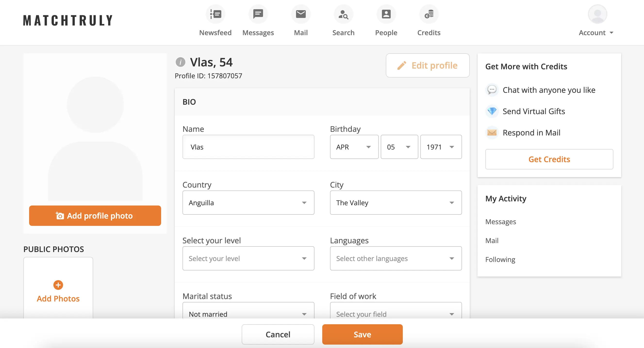Expand the City dropdown The Valley
Screen dimensions: 644x348
click(396, 203)
